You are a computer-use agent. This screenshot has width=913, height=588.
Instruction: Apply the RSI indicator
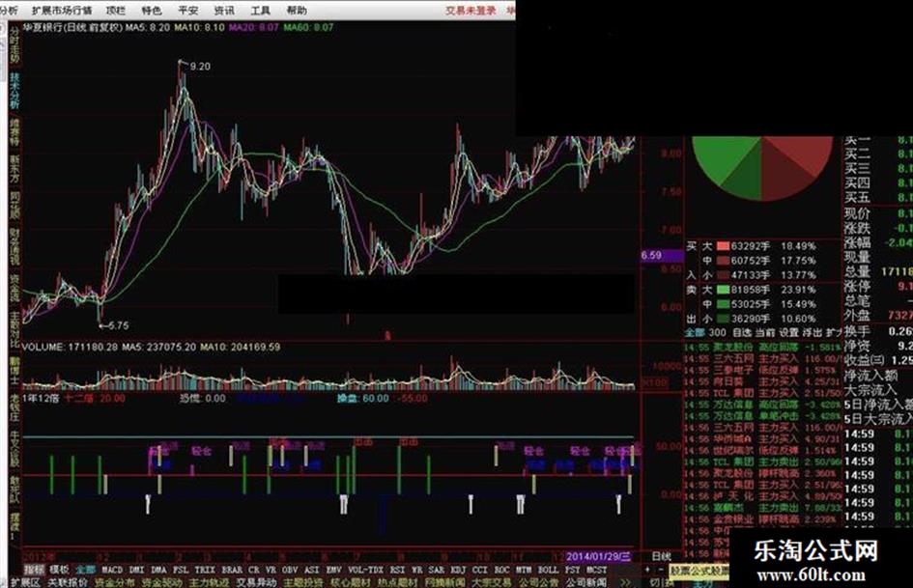398,570
